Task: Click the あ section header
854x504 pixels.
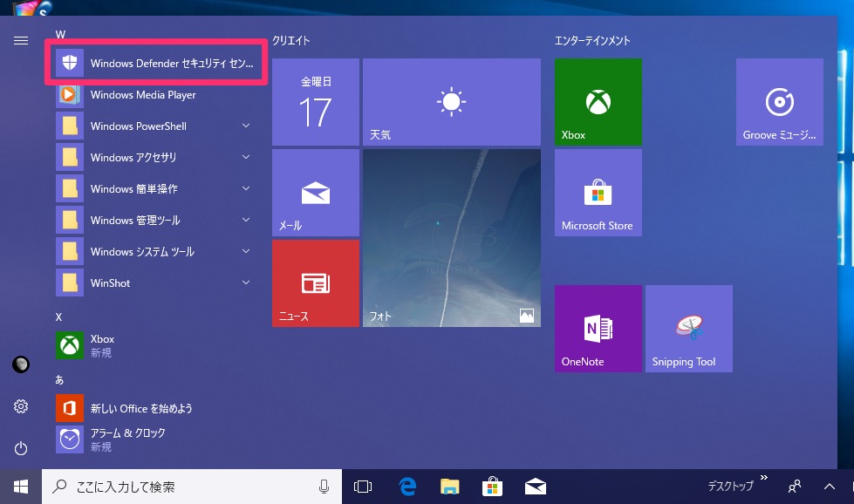Action: click(x=59, y=380)
